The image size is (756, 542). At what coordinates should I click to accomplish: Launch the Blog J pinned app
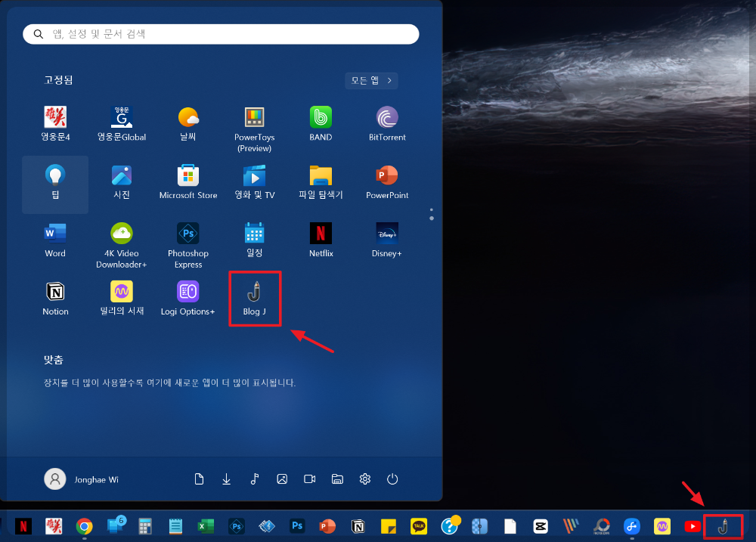tap(255, 299)
